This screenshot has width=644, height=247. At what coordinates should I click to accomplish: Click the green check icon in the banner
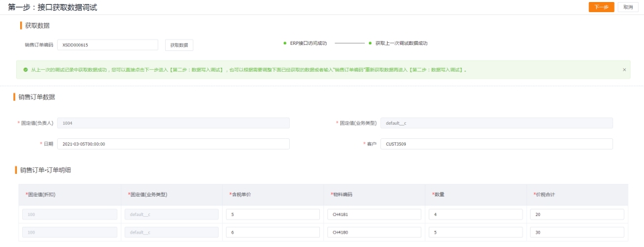(x=25, y=70)
